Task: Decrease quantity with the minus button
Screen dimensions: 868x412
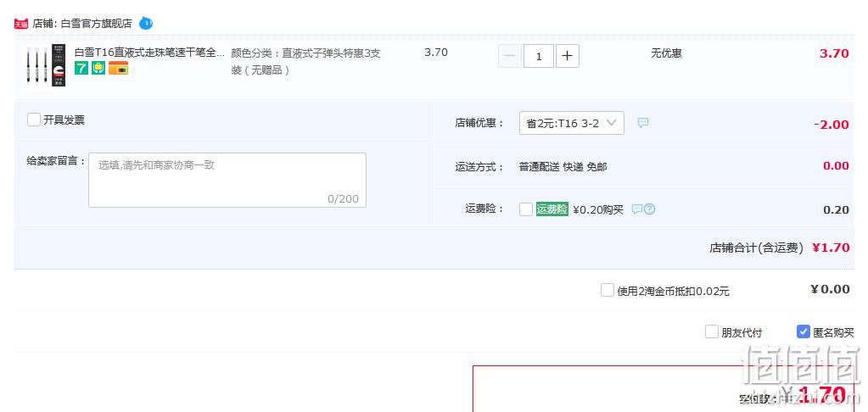Action: 510,56
